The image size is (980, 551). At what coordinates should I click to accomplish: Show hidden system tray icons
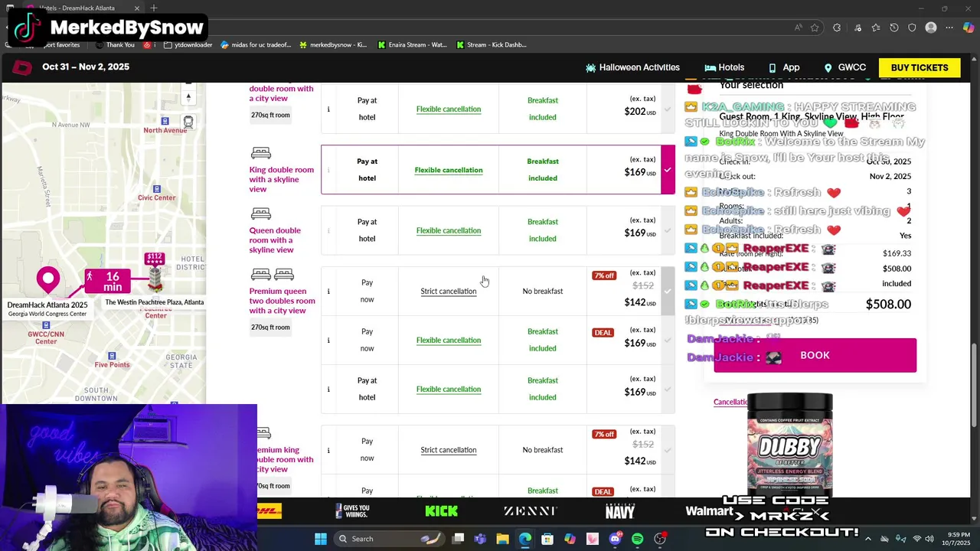point(867,539)
